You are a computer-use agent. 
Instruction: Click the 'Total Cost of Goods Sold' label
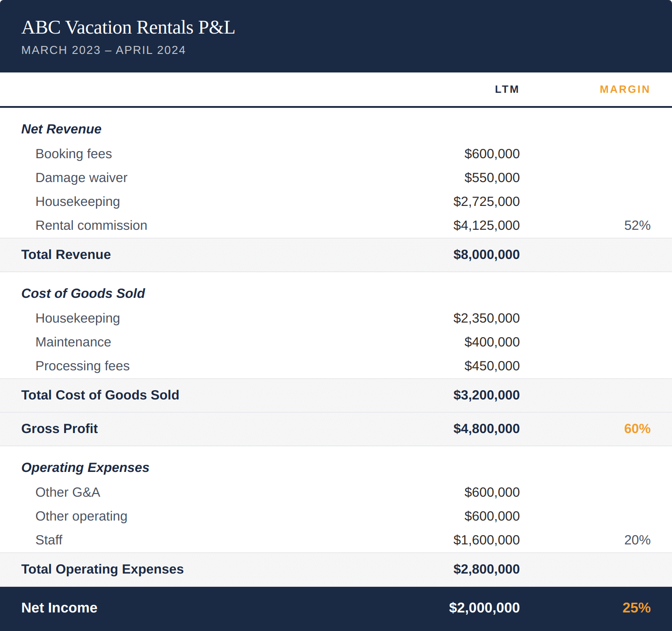coord(100,395)
